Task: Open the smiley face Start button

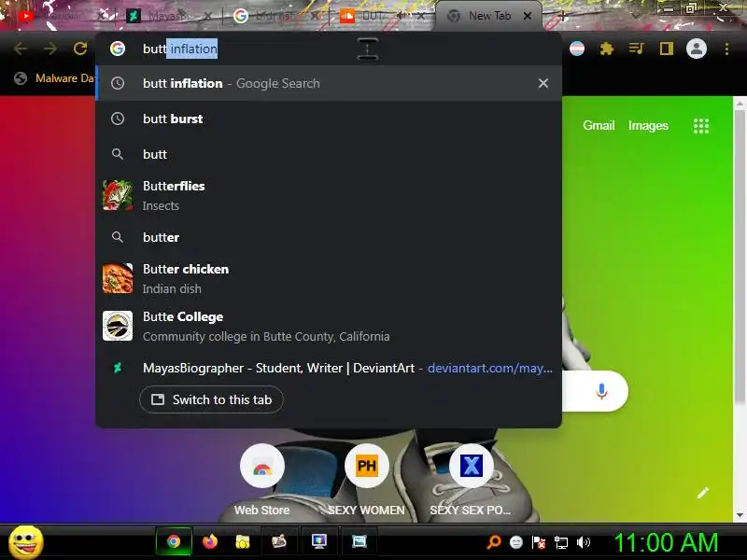Action: [x=26, y=542]
